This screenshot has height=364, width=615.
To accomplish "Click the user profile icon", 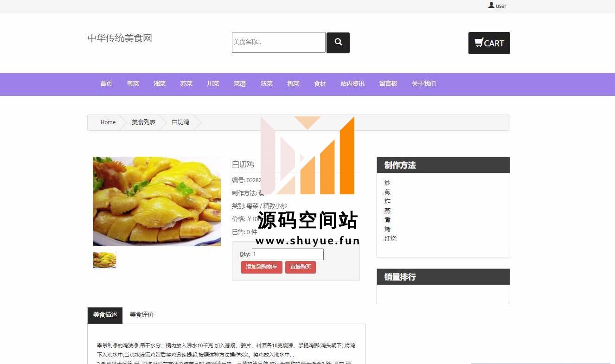I will [x=491, y=5].
